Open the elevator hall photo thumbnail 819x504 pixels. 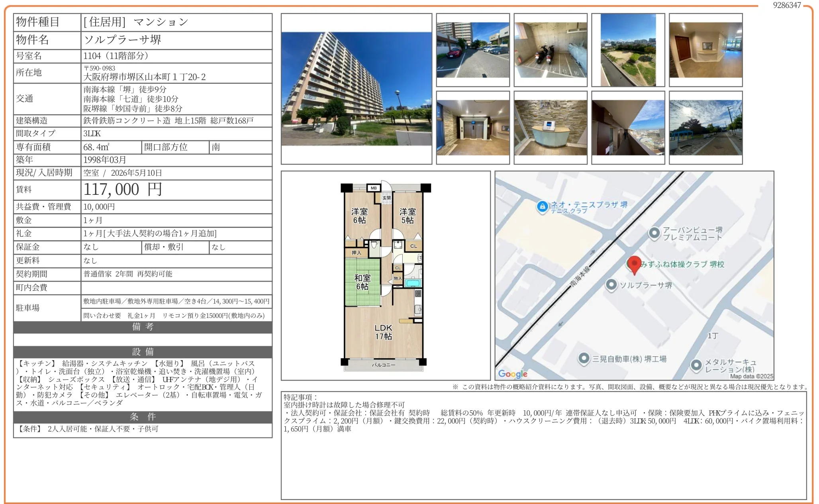(473, 127)
